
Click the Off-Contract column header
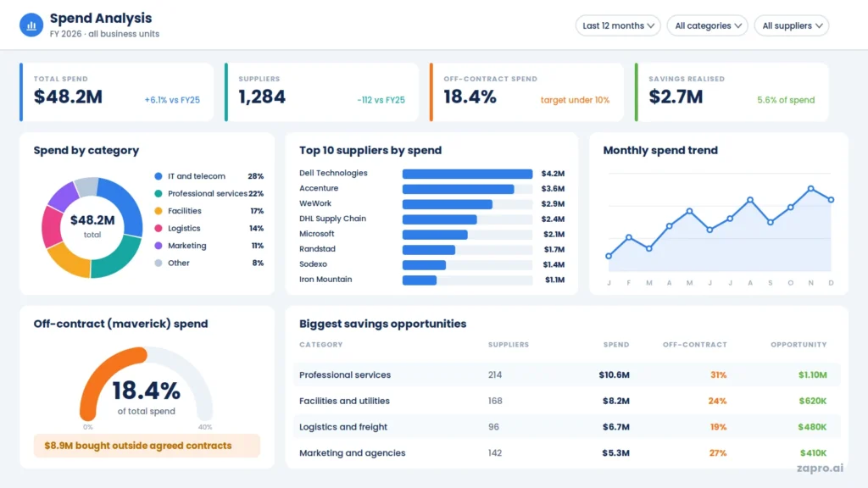695,345
